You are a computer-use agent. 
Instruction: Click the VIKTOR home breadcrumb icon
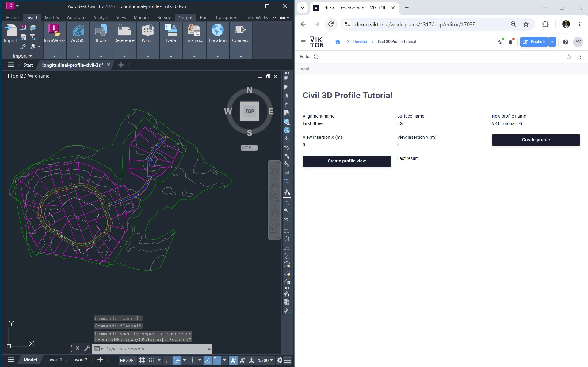pyautogui.click(x=338, y=42)
